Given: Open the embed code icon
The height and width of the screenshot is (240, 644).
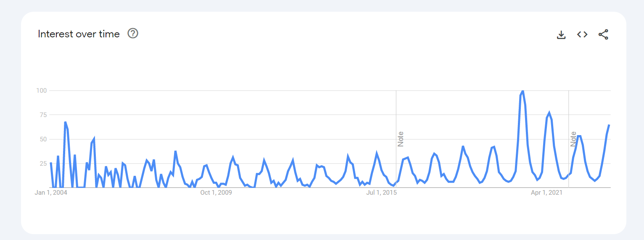Looking at the screenshot, I should tap(582, 34).
